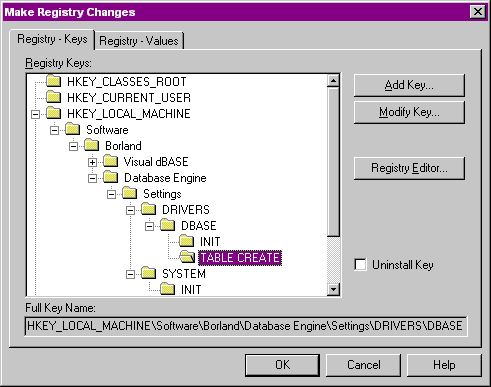Select the Registry - Keys tab
Screen dimensions: 491x387
pyautogui.click(x=52, y=39)
